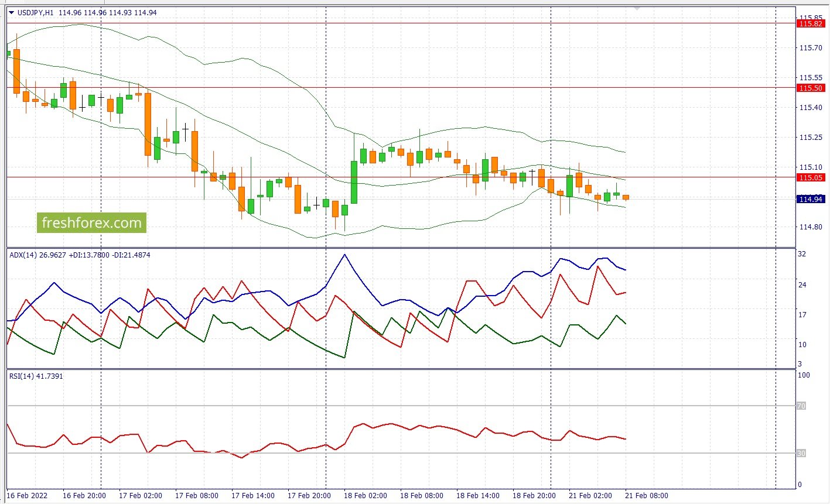Click the ADX scale value 10
Image resolution: width=830 pixels, height=504 pixels.
click(802, 345)
